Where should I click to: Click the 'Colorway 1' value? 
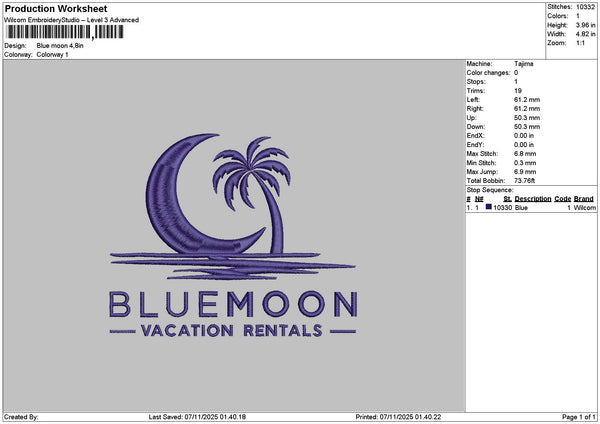[x=52, y=55]
